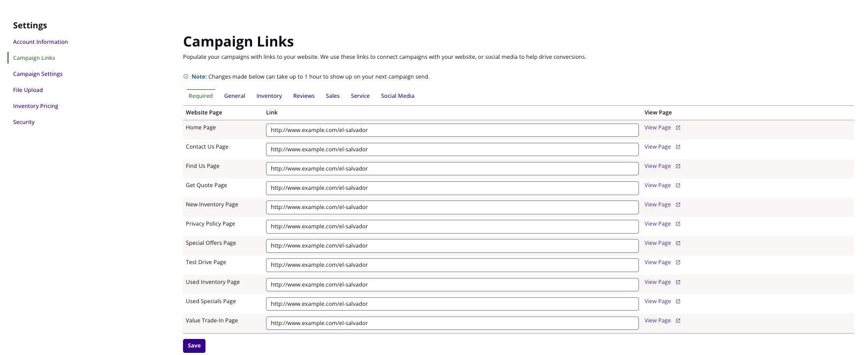Click external link icon for Contact Us Page
Viewport: 868px width, 355px height.
678,147
